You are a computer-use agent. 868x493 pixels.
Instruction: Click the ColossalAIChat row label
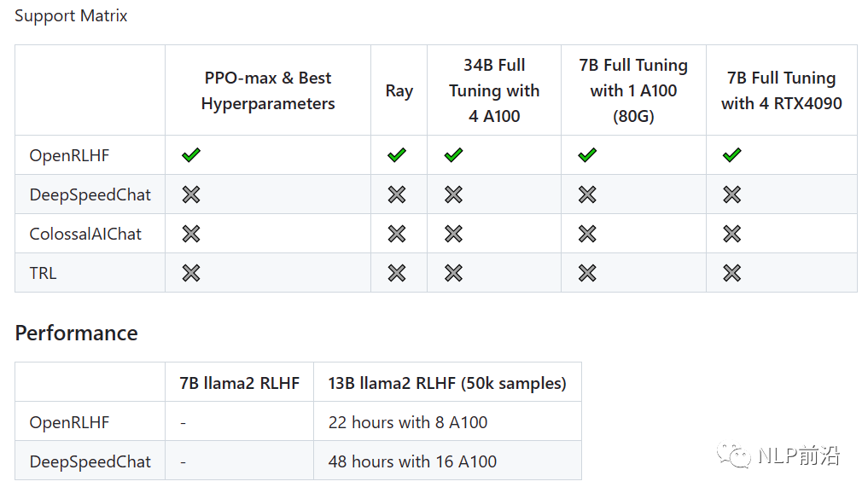click(85, 234)
